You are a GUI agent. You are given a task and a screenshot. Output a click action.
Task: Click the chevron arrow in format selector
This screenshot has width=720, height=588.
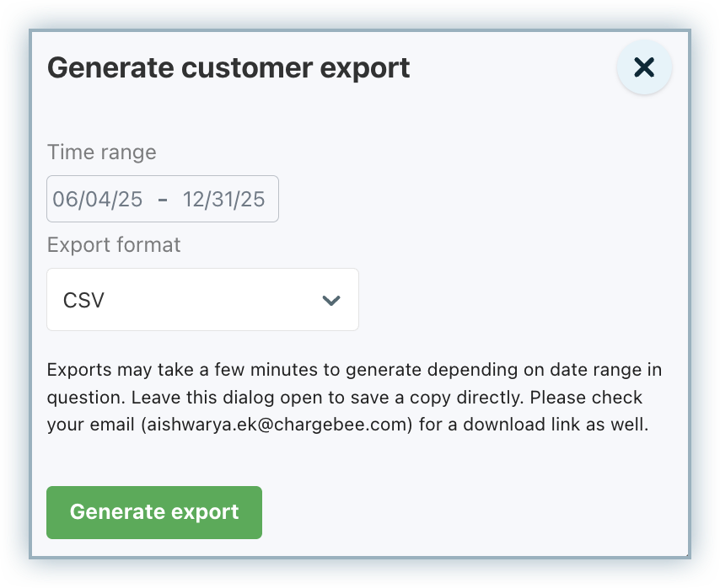tap(331, 301)
